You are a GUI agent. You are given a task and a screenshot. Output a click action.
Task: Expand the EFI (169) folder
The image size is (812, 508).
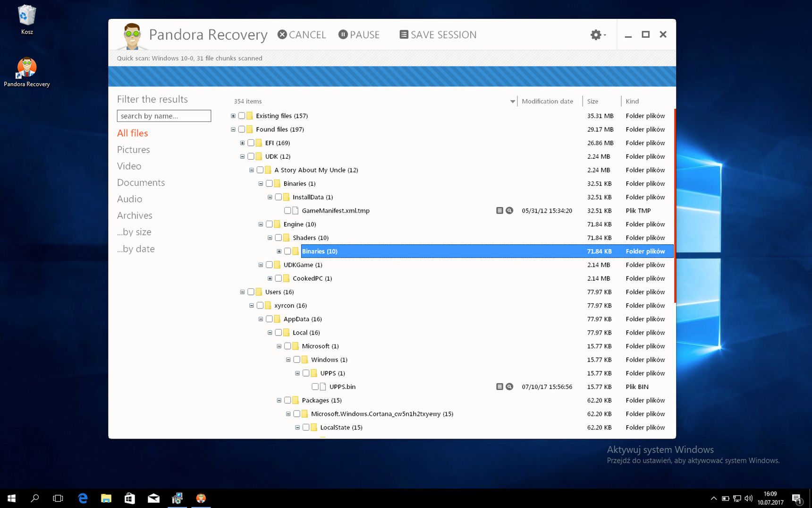tap(242, 143)
